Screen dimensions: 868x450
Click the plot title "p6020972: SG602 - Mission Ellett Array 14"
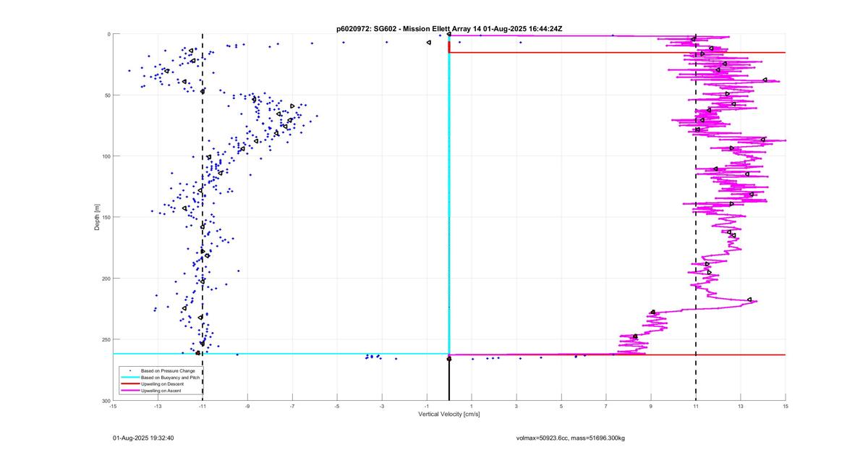click(409, 28)
